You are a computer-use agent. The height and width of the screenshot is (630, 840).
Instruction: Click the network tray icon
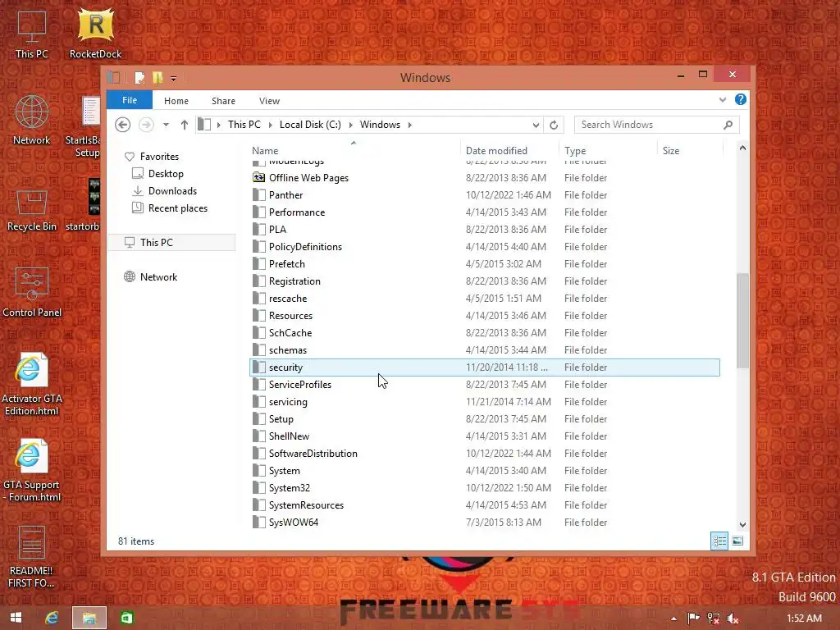coord(713,619)
